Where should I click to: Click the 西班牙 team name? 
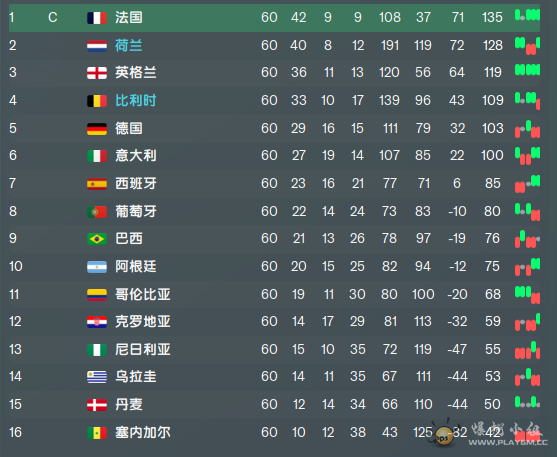tap(136, 183)
